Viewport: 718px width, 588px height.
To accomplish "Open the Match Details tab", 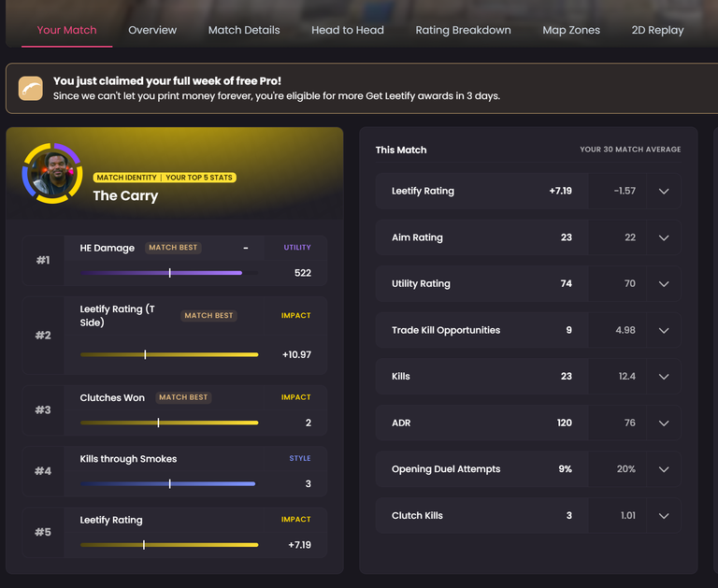I will (x=244, y=30).
